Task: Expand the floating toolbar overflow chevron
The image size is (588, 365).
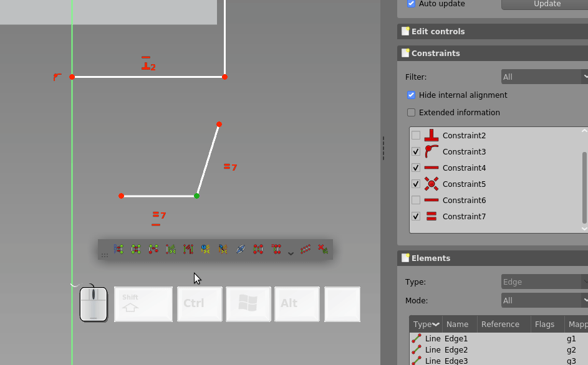Action: click(x=291, y=253)
